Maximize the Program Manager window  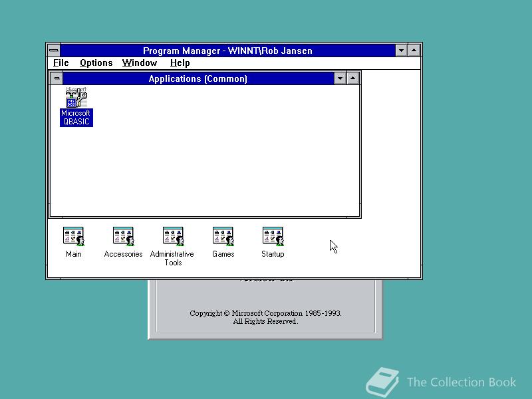tap(414, 50)
